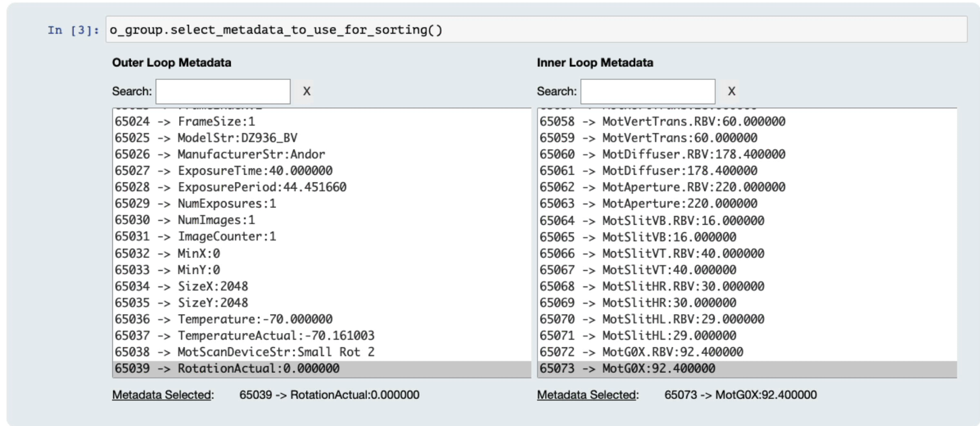980x426 pixels.
Task: Select ManufacturerStr:Andor entry
Action: pos(251,154)
